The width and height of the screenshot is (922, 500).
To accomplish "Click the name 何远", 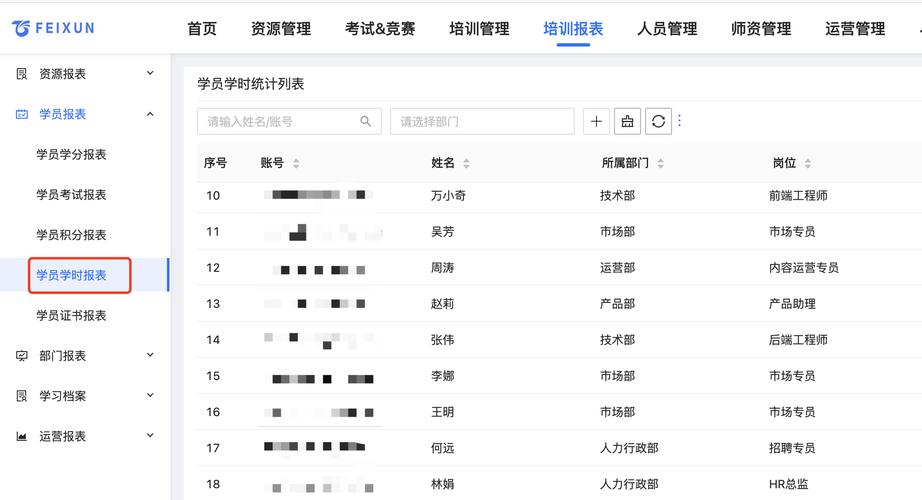I will pyautogui.click(x=442, y=448).
